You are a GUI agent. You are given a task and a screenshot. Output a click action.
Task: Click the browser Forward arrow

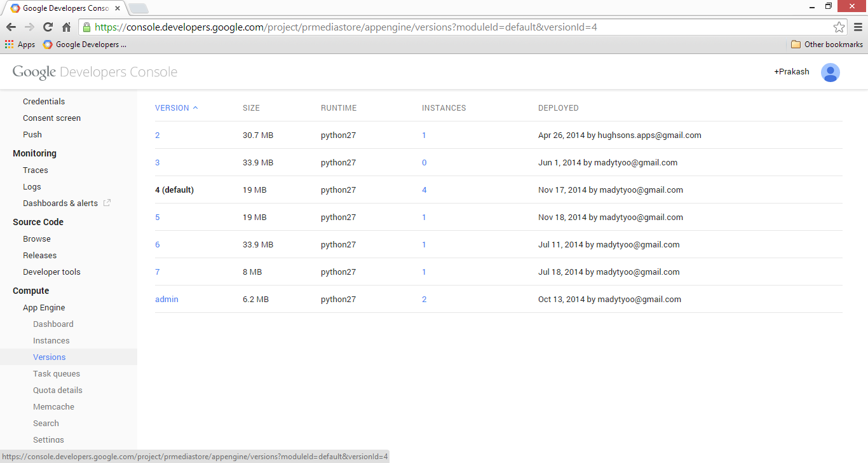[29, 27]
